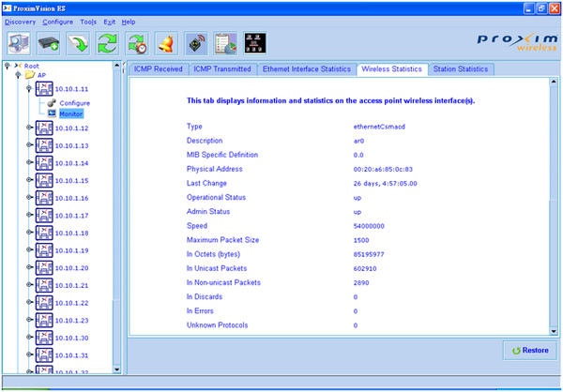Click the Last Change value 26 days
Screen dimensions: 563x392
point(386,184)
